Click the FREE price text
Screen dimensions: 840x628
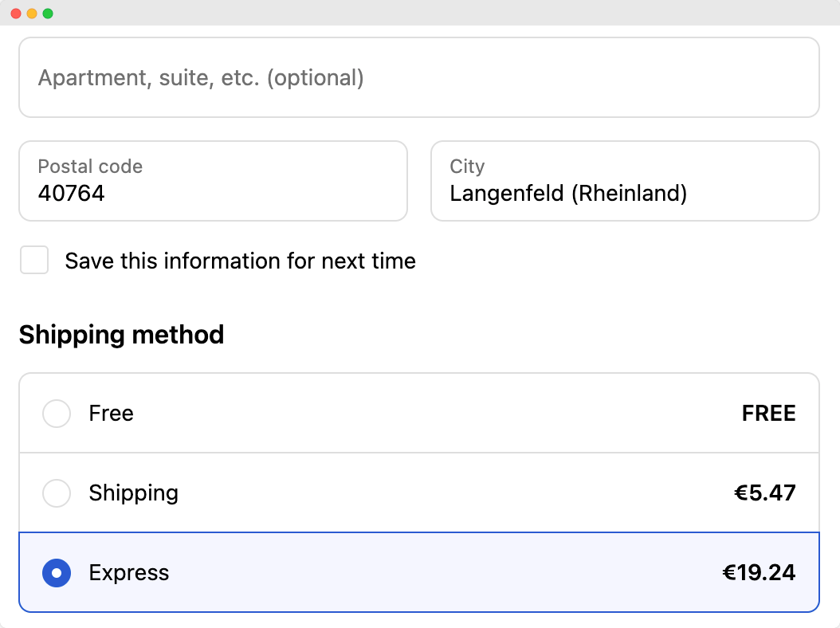pos(768,414)
